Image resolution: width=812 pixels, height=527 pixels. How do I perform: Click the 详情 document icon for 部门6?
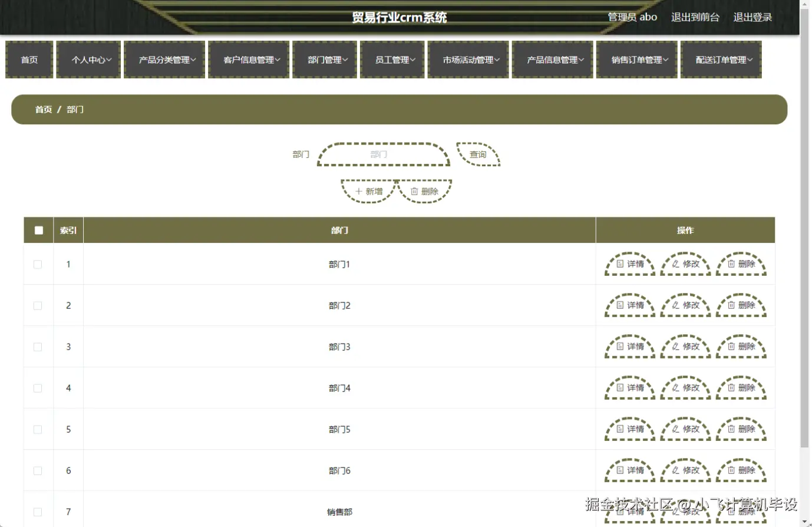(x=620, y=470)
